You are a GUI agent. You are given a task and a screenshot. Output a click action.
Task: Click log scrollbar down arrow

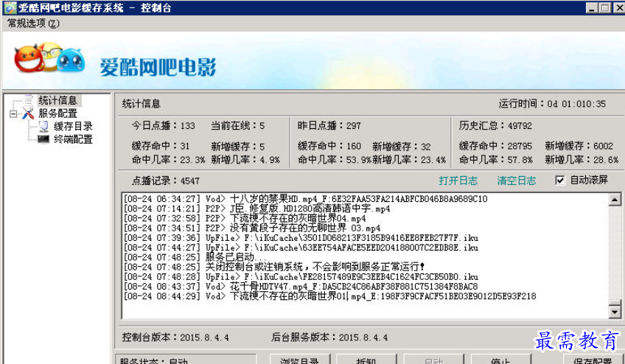pyautogui.click(x=615, y=312)
